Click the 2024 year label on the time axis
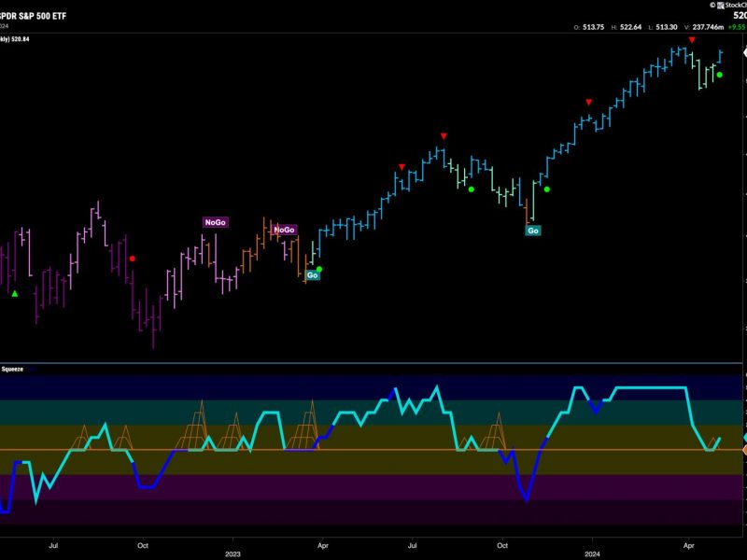747x560 pixels. (x=592, y=554)
